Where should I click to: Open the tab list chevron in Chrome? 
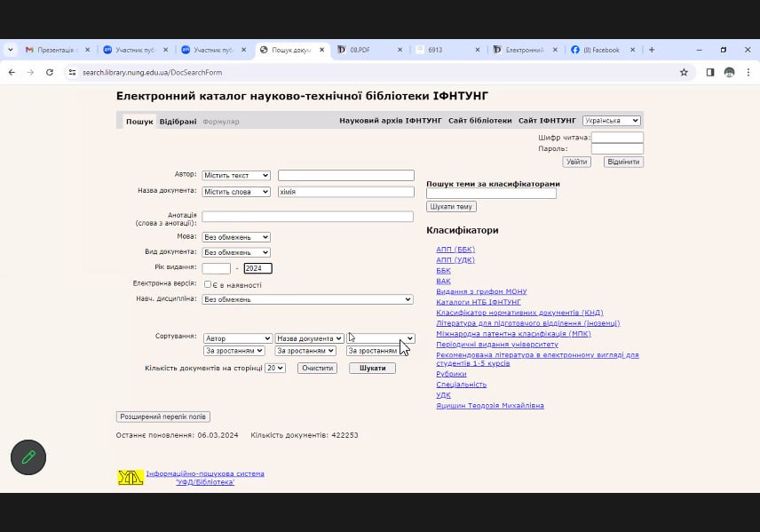[10, 50]
